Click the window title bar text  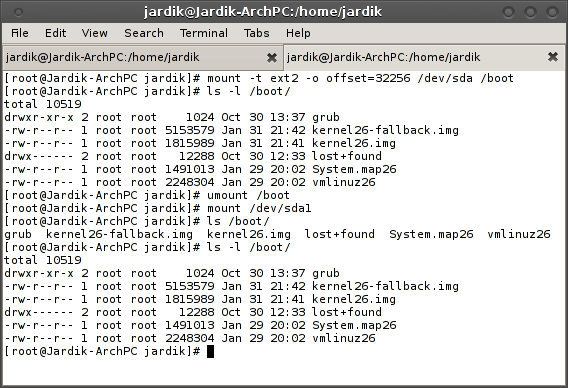coord(263,12)
